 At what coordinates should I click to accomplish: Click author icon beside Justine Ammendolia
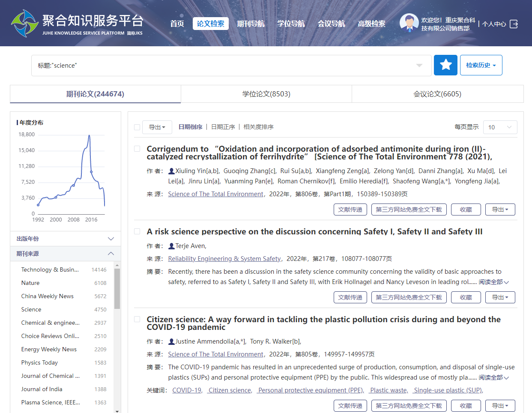pyautogui.click(x=171, y=341)
